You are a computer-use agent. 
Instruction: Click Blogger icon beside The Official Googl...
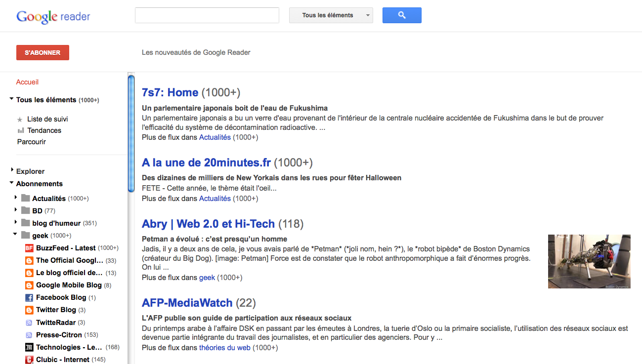tap(29, 260)
